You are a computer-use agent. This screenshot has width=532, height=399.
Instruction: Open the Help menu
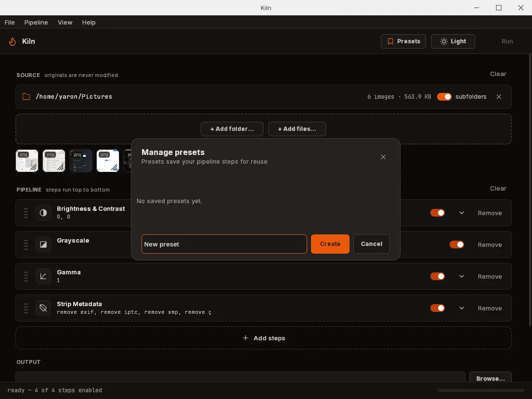[x=89, y=23]
